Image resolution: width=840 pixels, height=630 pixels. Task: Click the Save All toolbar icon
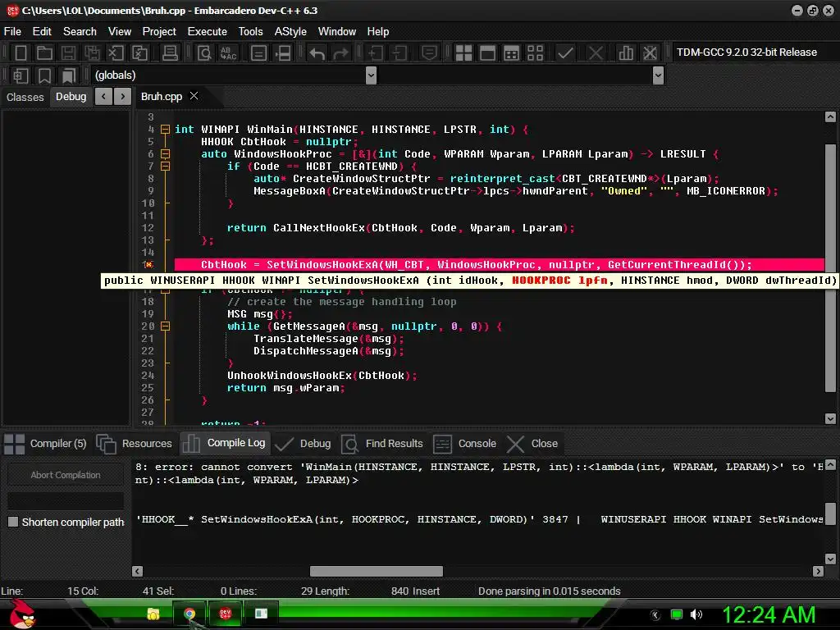(x=92, y=52)
